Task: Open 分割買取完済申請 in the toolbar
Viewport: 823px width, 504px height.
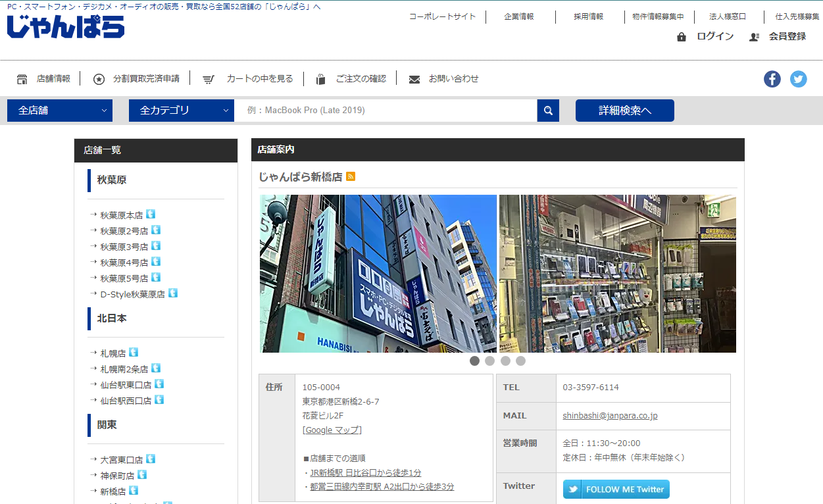Action: (146, 79)
